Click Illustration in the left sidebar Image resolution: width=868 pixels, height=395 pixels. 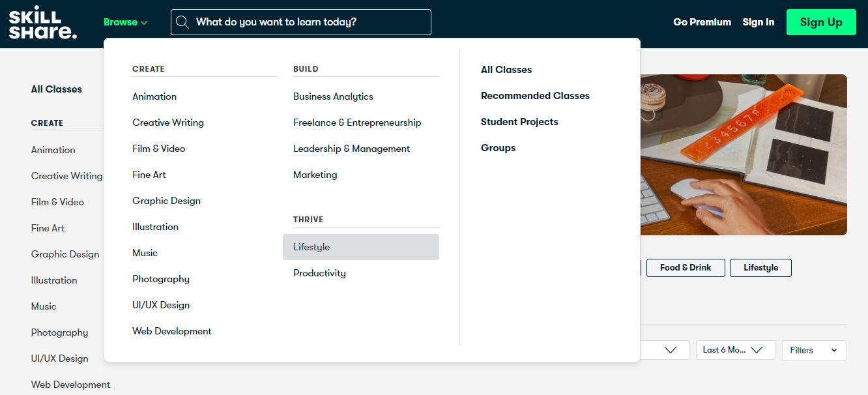(x=54, y=280)
